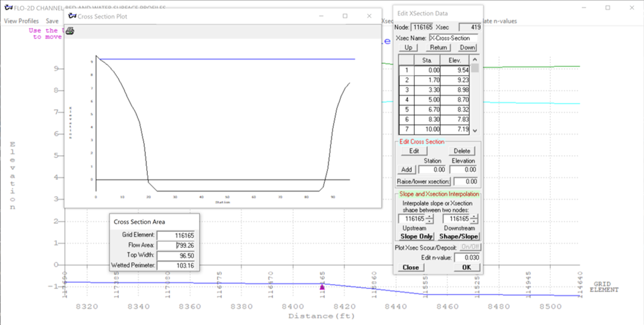Increase the upstream node stepper value
This screenshot has width=644, height=325.
click(429, 216)
